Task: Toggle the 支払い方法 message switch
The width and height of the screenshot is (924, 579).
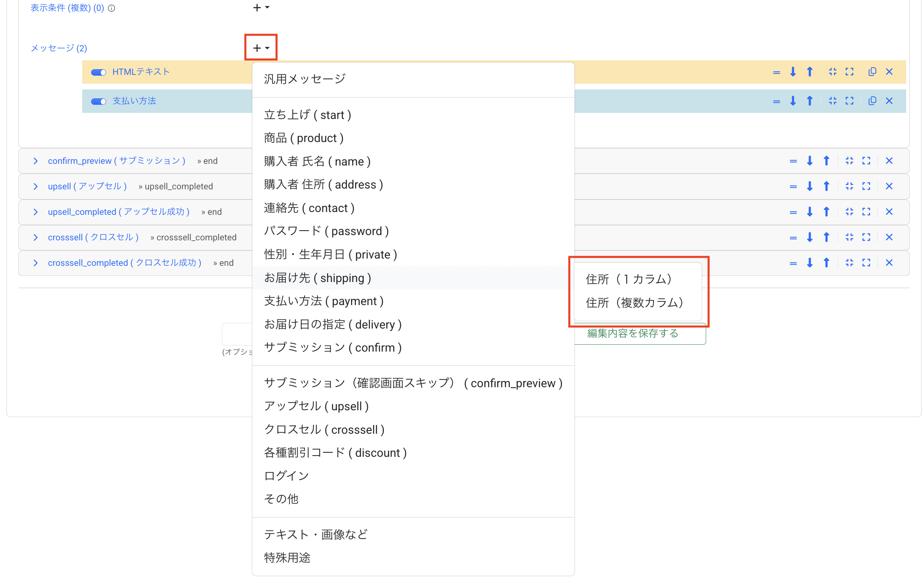Action: 98,101
